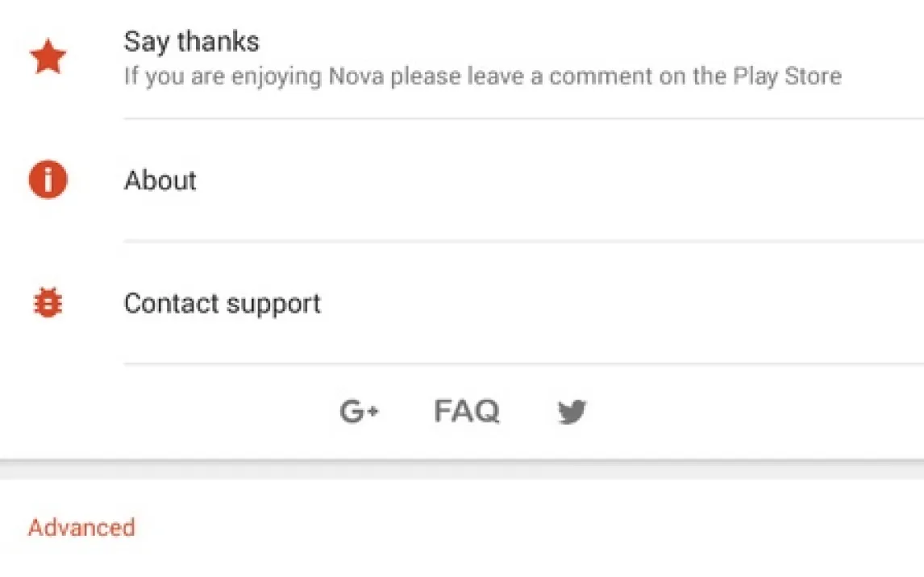Viewport: 924px width, 577px height.
Task: Click divider between About and Contact support
Action: 522,240
